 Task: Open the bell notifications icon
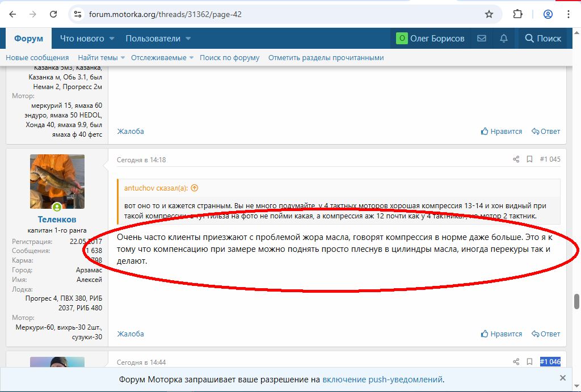tap(504, 39)
